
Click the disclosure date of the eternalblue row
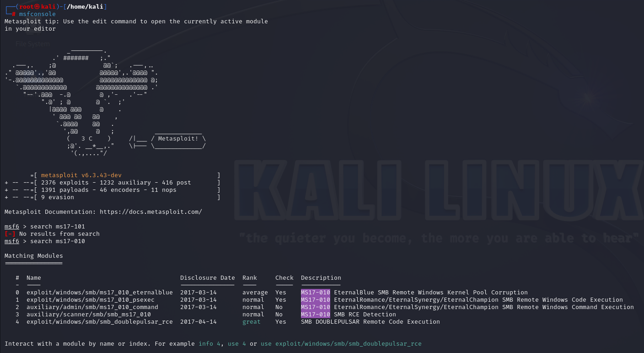pos(199,293)
